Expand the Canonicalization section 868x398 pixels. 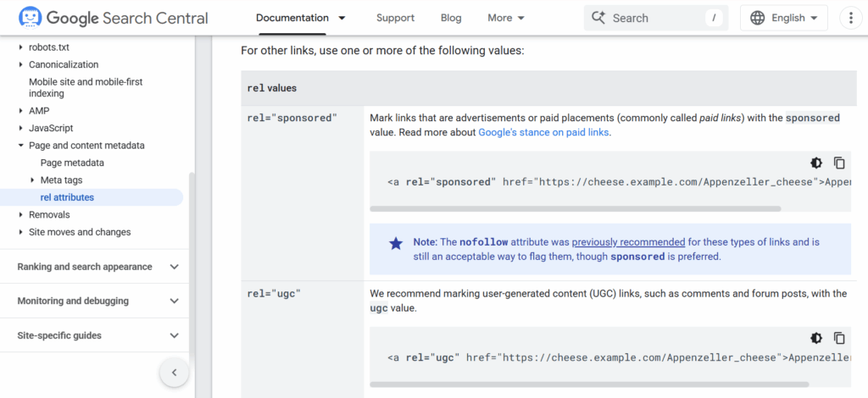click(x=21, y=64)
